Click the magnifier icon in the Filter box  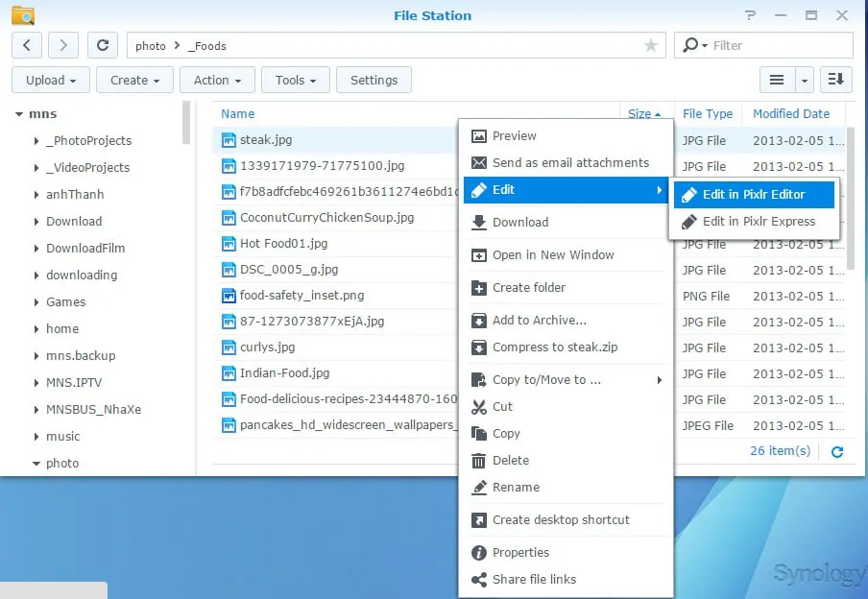(x=688, y=45)
